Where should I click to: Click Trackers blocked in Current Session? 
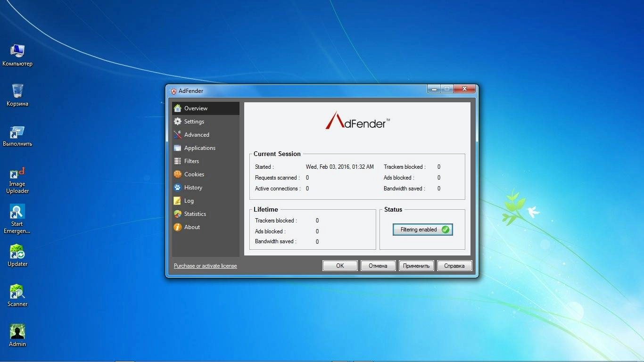405,167
